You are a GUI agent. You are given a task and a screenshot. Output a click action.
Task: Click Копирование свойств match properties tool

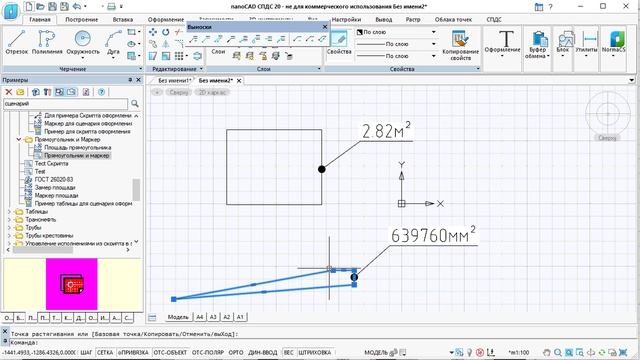pos(460,46)
